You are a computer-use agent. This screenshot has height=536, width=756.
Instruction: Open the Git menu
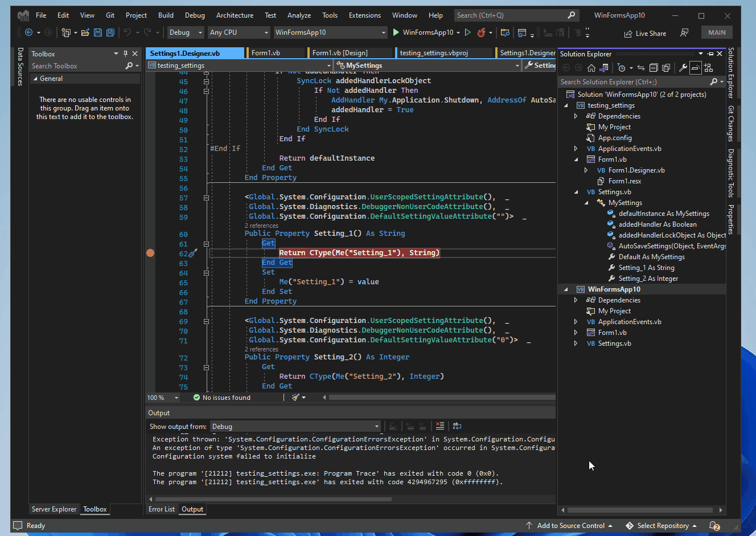coord(110,15)
